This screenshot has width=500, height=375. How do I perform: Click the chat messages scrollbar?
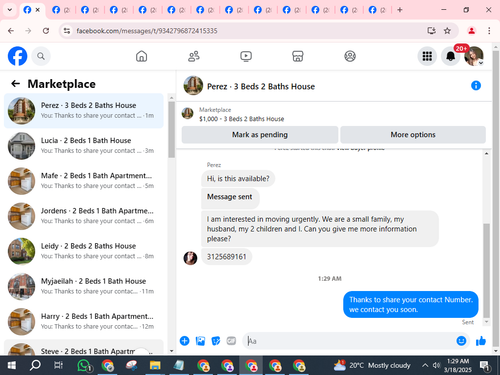[486, 270]
